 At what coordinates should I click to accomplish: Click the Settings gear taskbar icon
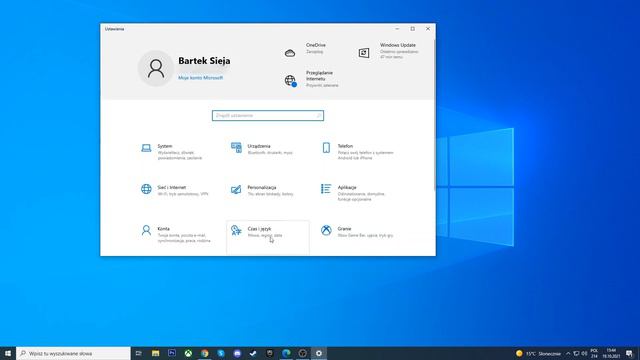point(319,353)
